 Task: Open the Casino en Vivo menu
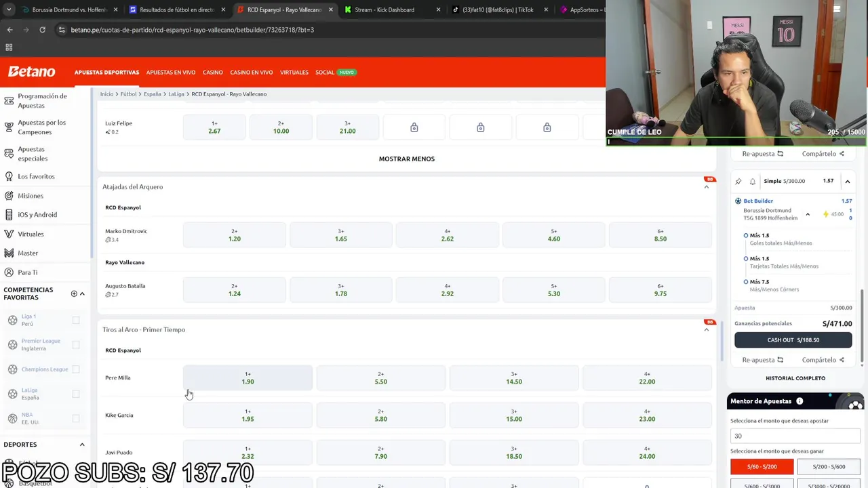pyautogui.click(x=252, y=73)
